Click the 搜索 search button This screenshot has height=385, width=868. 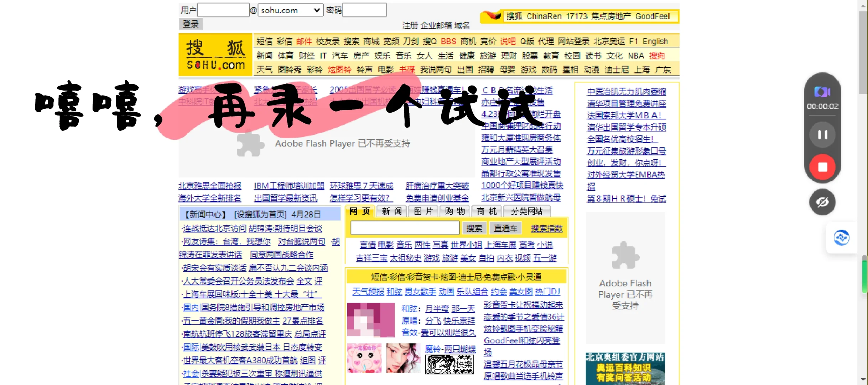(x=474, y=228)
